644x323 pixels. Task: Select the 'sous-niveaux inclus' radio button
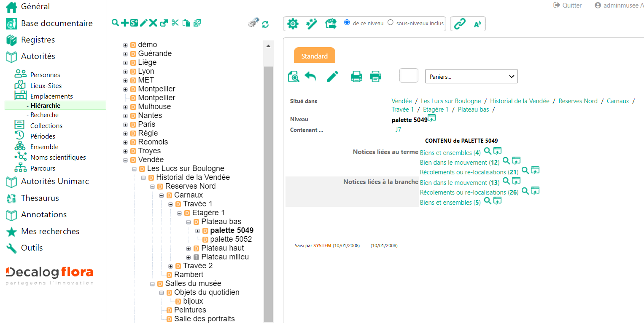coord(391,23)
